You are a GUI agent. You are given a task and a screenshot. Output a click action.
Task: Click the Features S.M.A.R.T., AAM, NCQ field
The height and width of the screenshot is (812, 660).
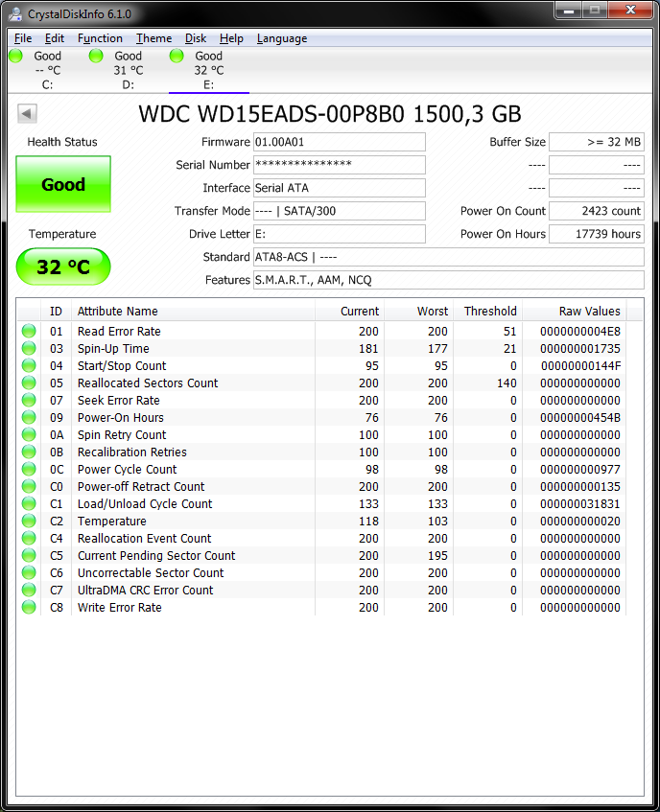(x=449, y=280)
